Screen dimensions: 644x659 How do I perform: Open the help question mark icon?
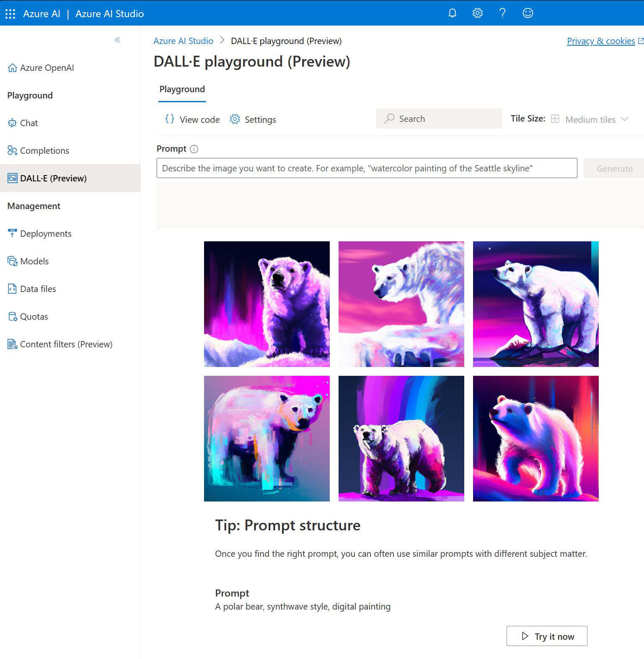502,13
